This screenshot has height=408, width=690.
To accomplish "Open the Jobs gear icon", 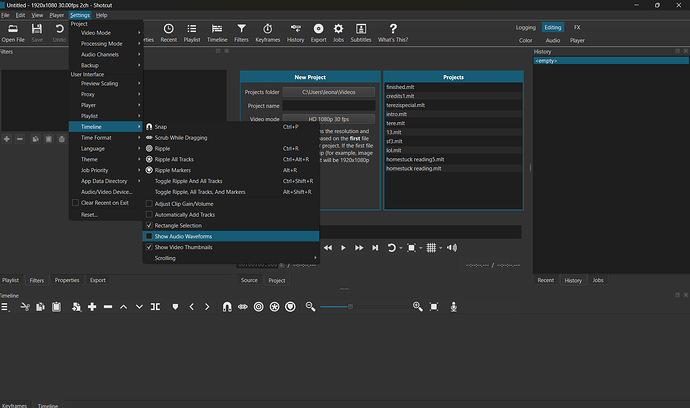I will coord(338,33).
